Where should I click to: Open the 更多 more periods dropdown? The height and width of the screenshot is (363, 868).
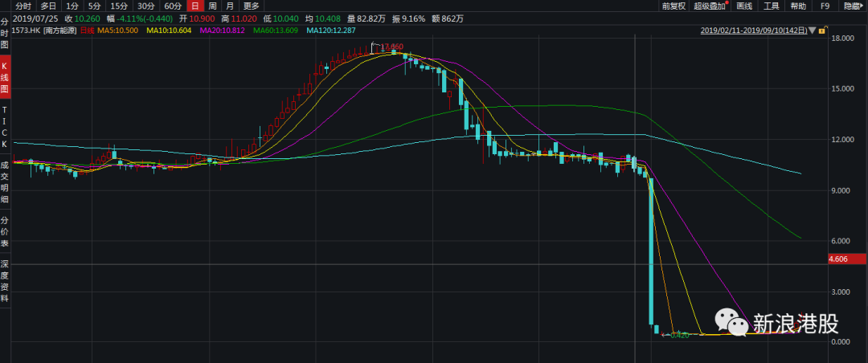point(252,6)
